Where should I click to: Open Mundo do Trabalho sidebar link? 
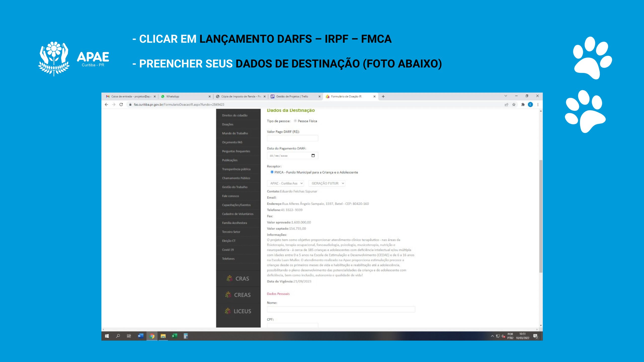tap(235, 133)
